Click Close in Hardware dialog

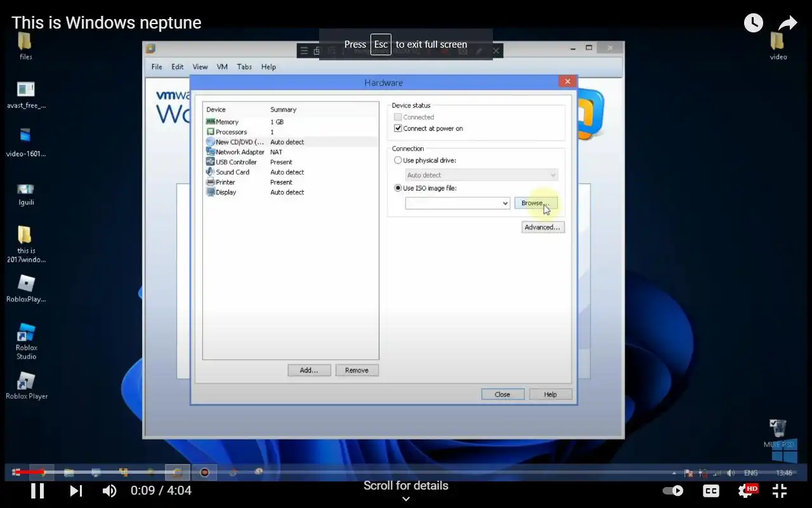(502, 394)
